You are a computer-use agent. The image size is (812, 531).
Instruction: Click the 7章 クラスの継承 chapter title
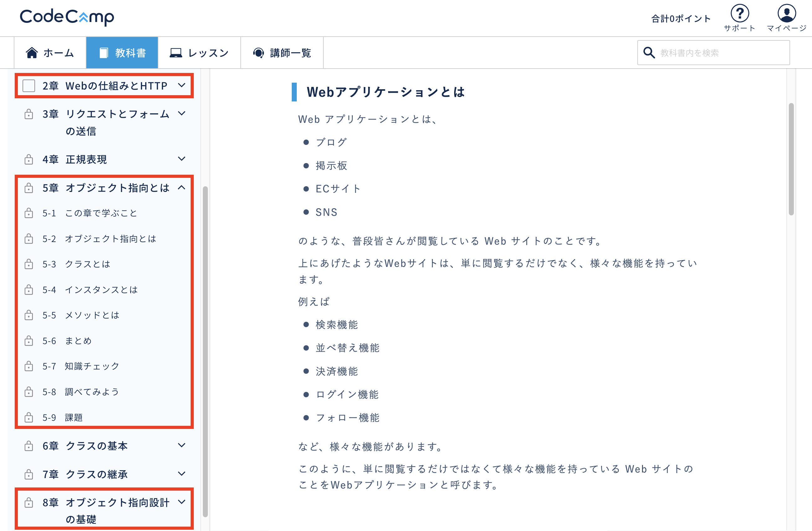(x=85, y=474)
